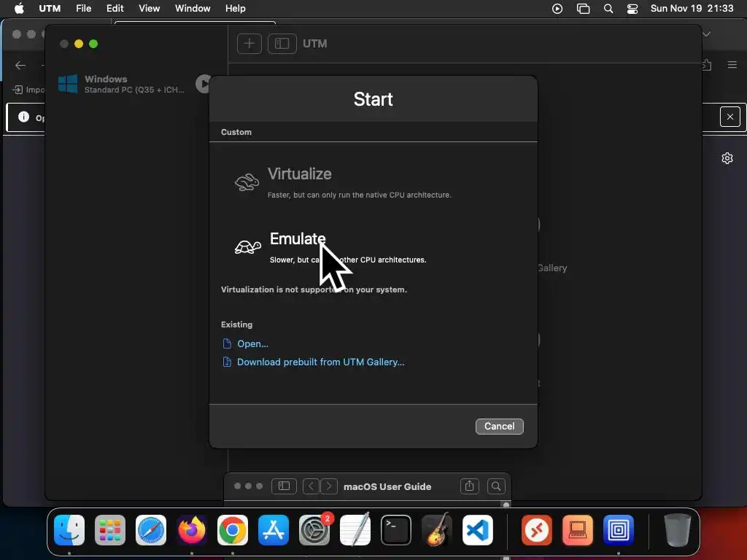Viewport: 747px width, 560px height.
Task: Open TextEdit from the Dock
Action: click(355, 530)
